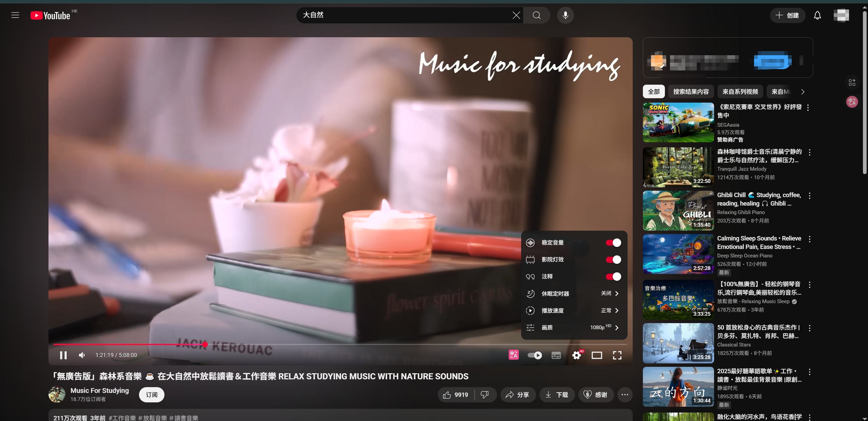Open the notifications bell
The image size is (868, 421).
click(817, 15)
